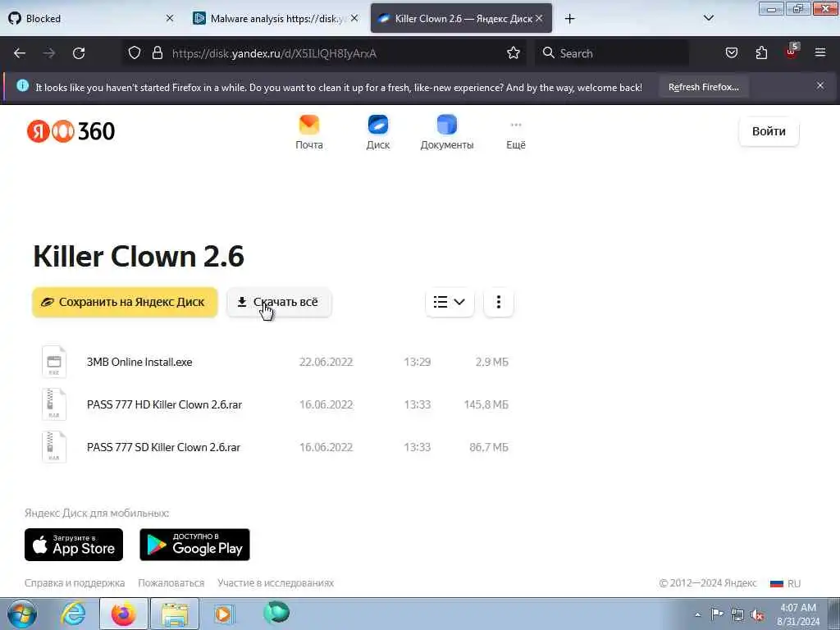View site info via the padlock icon

(x=157, y=53)
